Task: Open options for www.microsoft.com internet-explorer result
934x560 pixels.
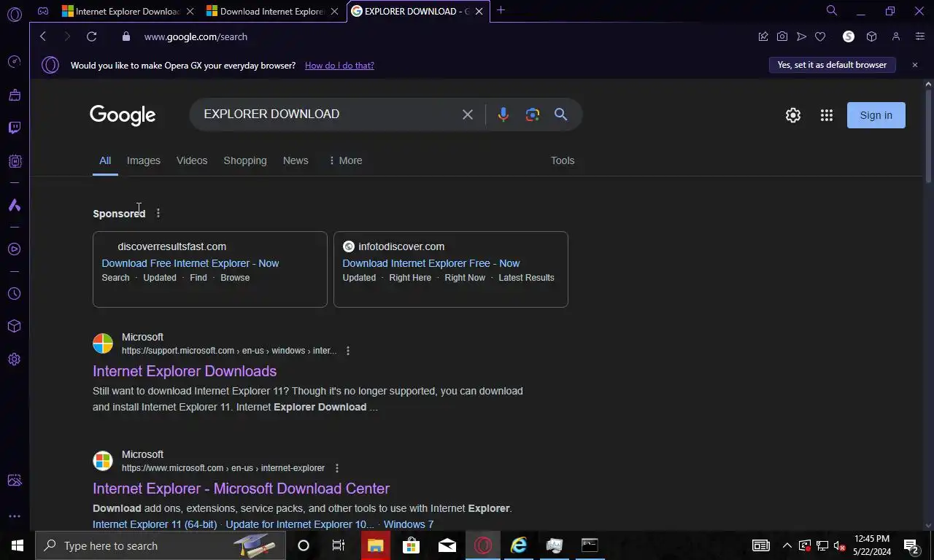Action: pyautogui.click(x=337, y=468)
